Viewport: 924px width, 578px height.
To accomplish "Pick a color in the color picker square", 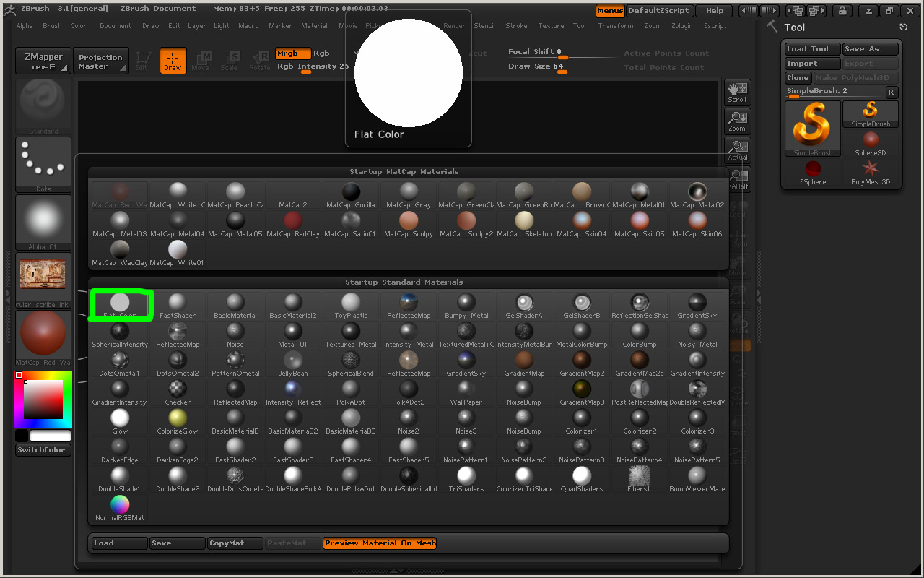I will point(43,400).
